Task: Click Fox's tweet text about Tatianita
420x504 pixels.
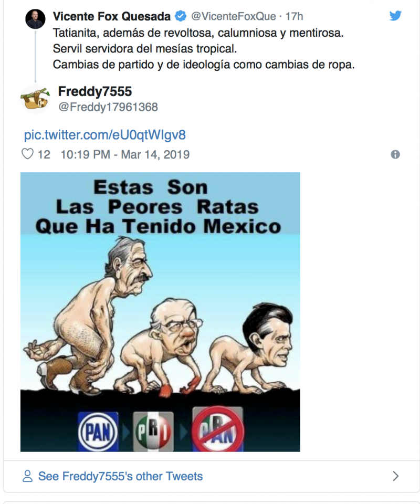Action: (x=204, y=48)
